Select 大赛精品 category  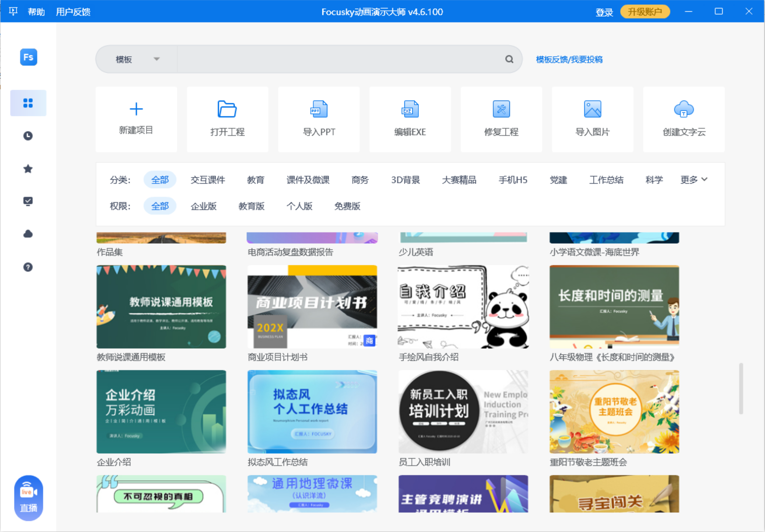coord(459,180)
